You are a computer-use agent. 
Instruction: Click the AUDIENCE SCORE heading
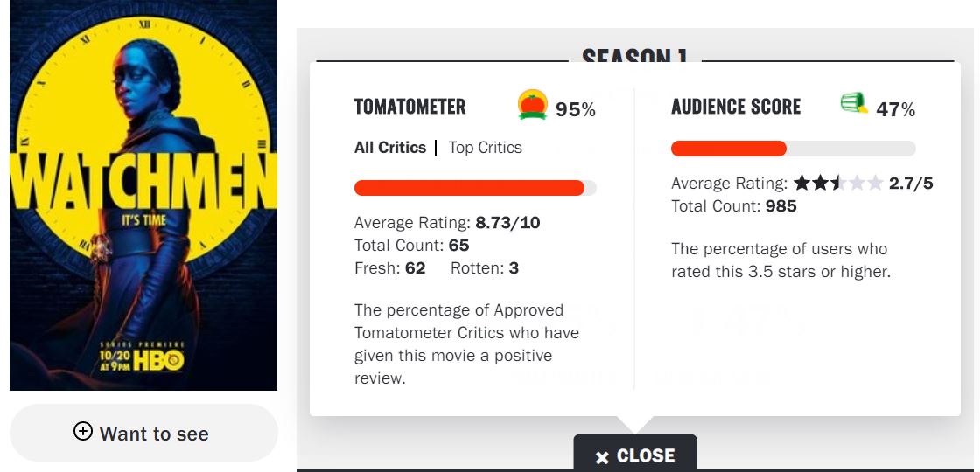click(x=736, y=108)
